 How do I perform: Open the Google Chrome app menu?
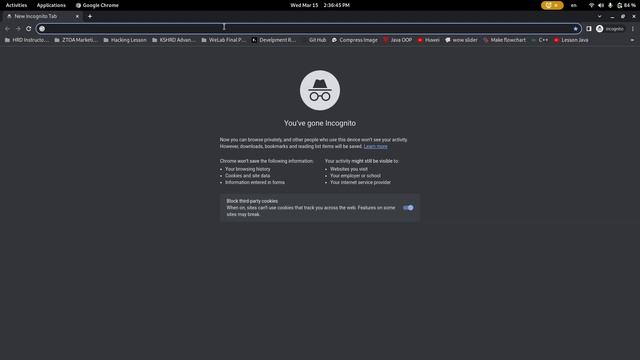[x=97, y=5]
